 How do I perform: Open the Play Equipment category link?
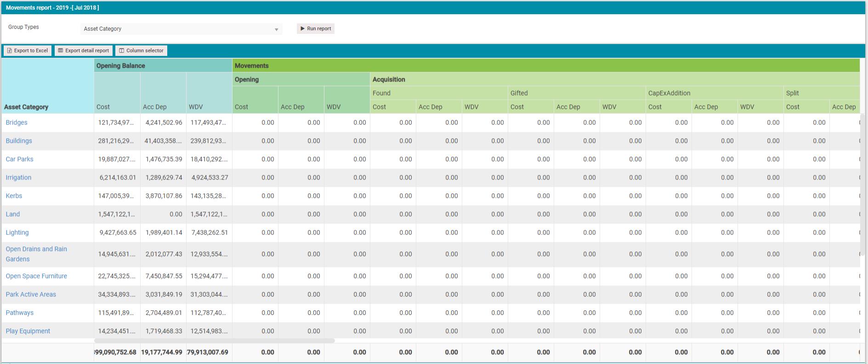click(28, 331)
